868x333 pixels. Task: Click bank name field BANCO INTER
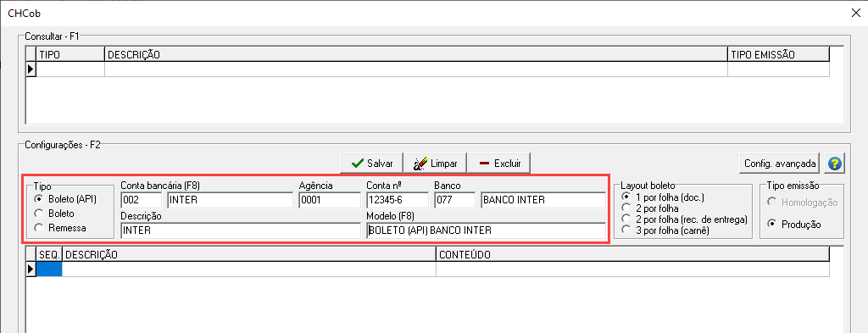(543, 200)
